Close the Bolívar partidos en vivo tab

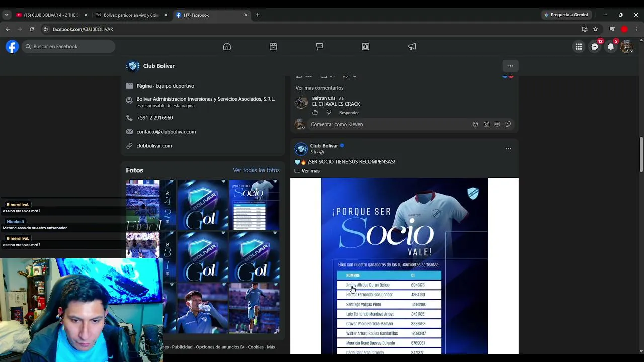(166, 15)
